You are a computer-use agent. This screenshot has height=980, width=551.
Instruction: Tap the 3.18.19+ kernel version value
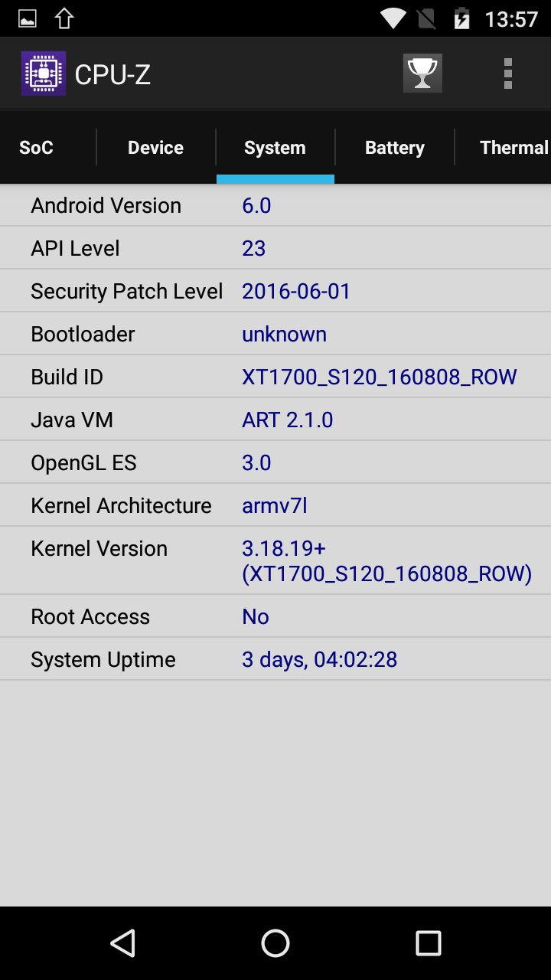(x=386, y=561)
